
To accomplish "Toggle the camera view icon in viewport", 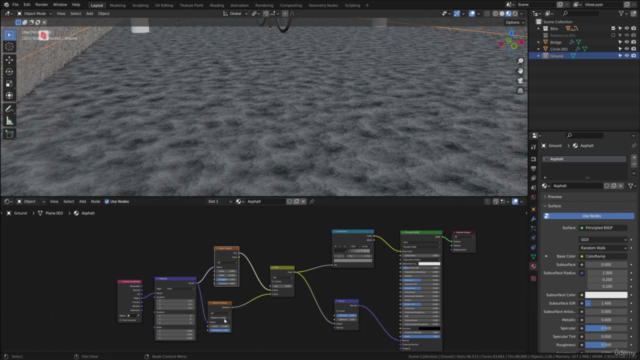I will point(520,80).
